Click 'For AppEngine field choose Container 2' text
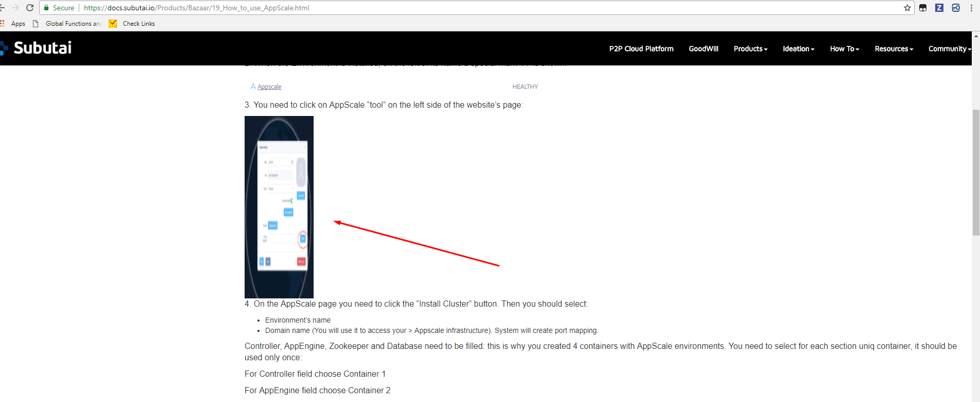 click(318, 390)
